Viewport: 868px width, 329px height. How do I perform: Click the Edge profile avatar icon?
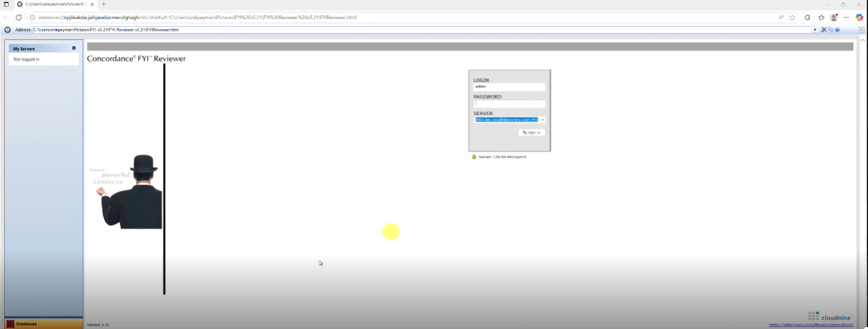point(834,18)
